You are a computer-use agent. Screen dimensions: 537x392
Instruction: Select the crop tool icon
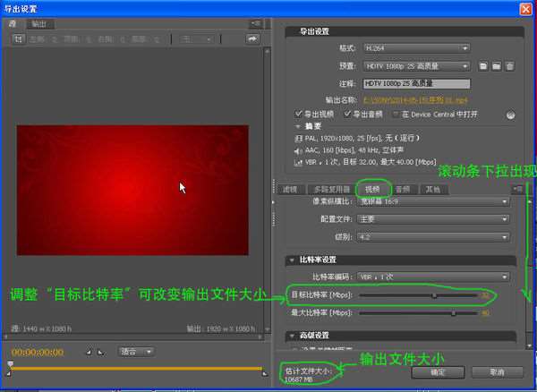pyautogui.click(x=19, y=39)
